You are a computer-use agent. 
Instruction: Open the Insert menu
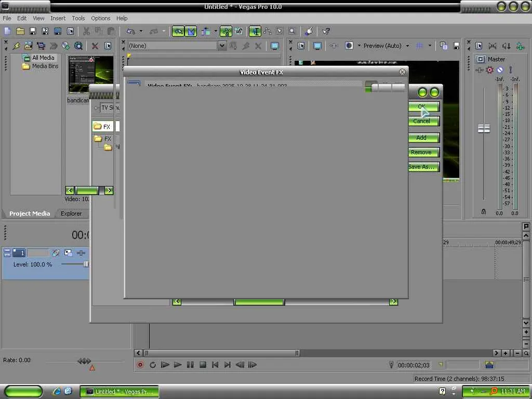point(58,18)
